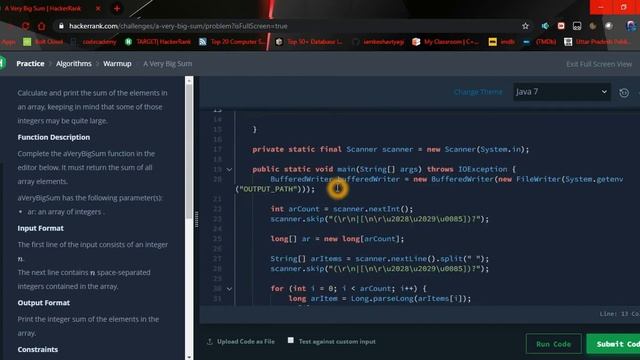
Task: Click the problem panel scroll-down arrow
Action: click(x=189, y=357)
